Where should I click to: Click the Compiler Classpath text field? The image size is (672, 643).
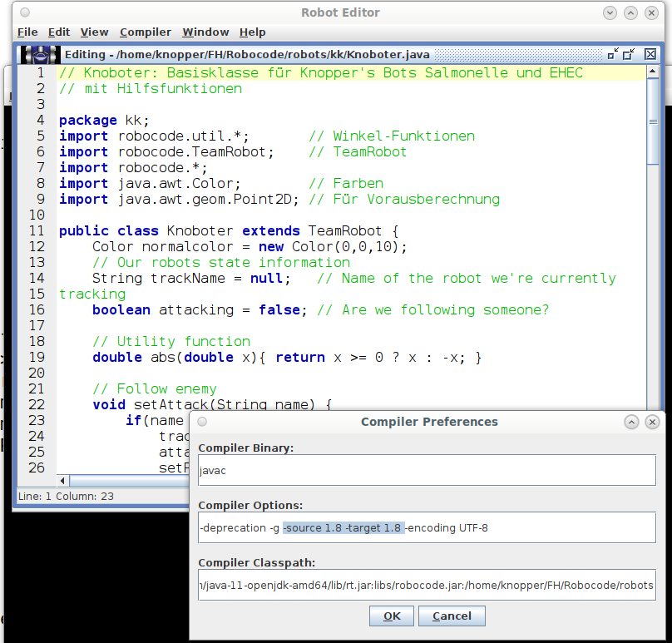pyautogui.click(x=427, y=585)
